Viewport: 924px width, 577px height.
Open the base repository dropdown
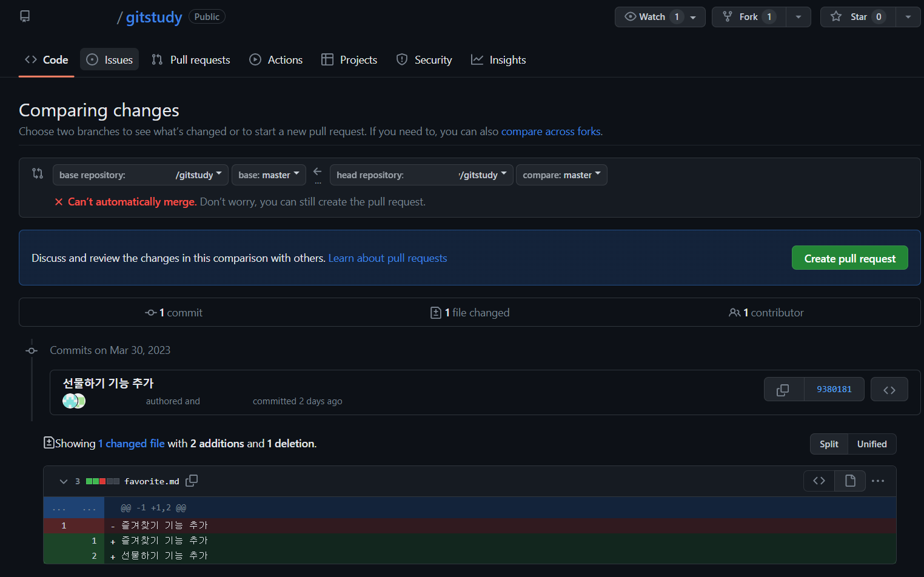point(141,175)
